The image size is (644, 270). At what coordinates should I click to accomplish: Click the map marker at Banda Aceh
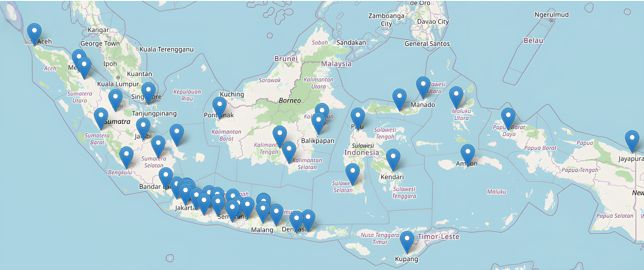34,33
